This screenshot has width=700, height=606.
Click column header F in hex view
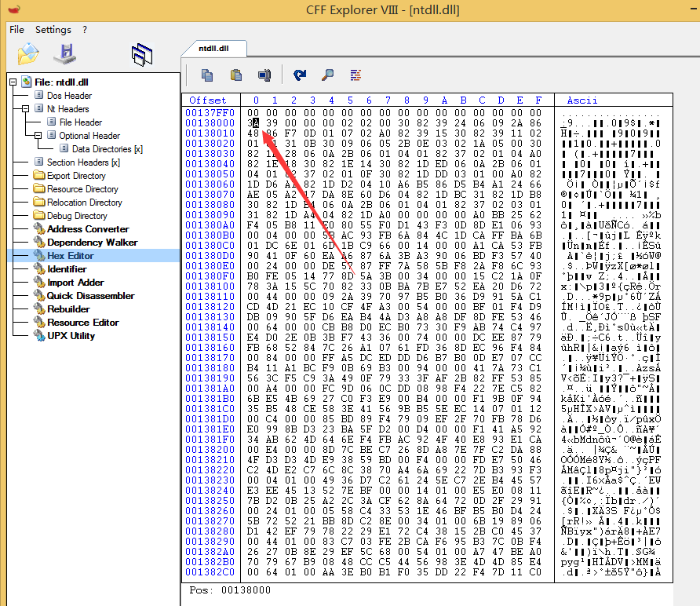pyautogui.click(x=538, y=100)
